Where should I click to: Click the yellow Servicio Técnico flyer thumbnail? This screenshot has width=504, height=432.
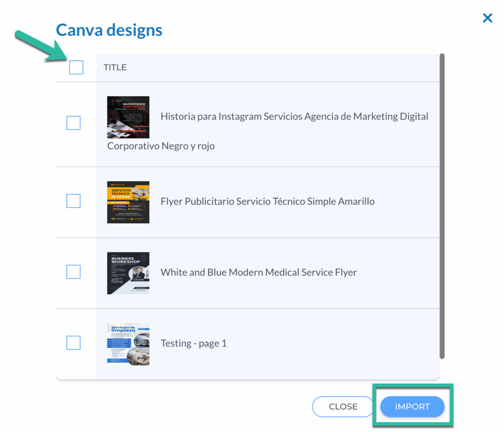[x=128, y=202]
